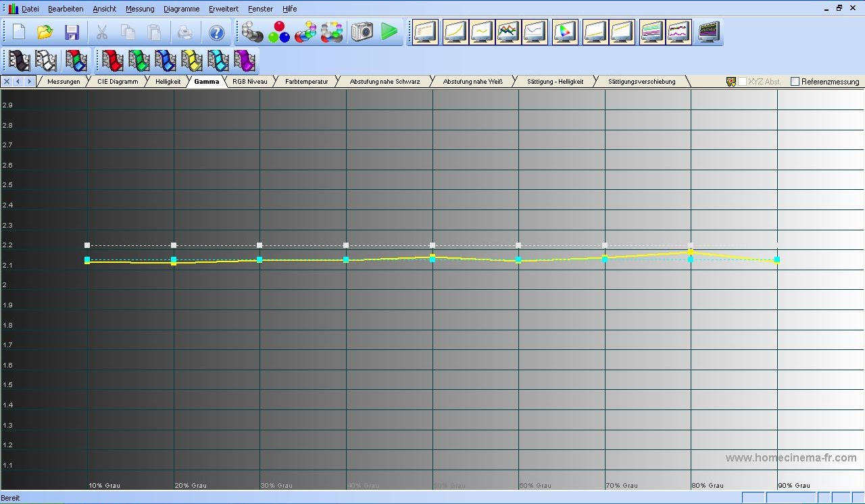Screen dimensions: 865x504
Task: Click the camera icon in the toolbar
Action: 362,32
